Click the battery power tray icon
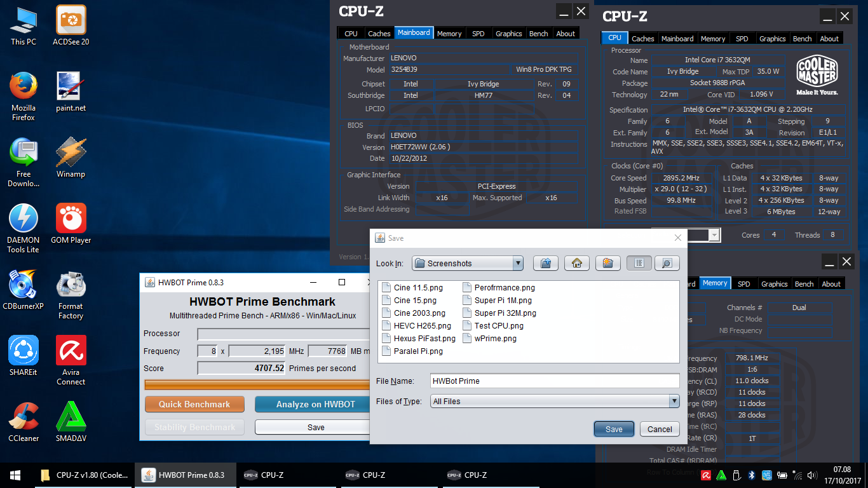The height and width of the screenshot is (488, 868). click(782, 475)
